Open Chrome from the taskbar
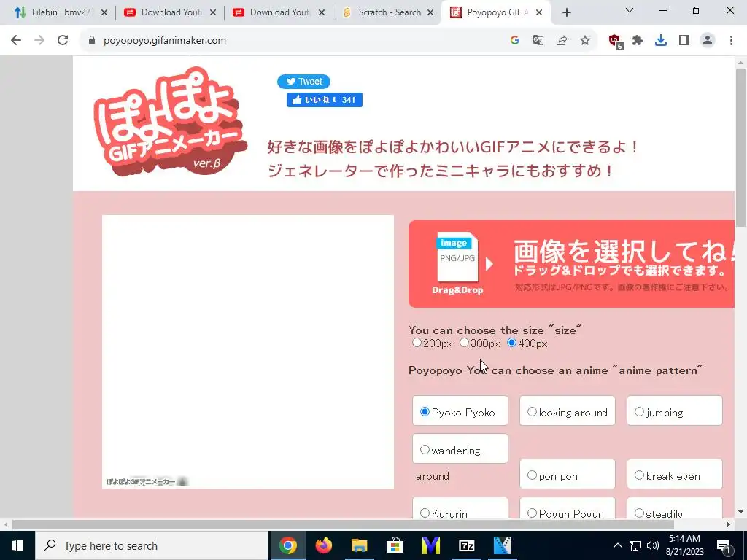Image resolution: width=747 pixels, height=560 pixels. coord(287,545)
